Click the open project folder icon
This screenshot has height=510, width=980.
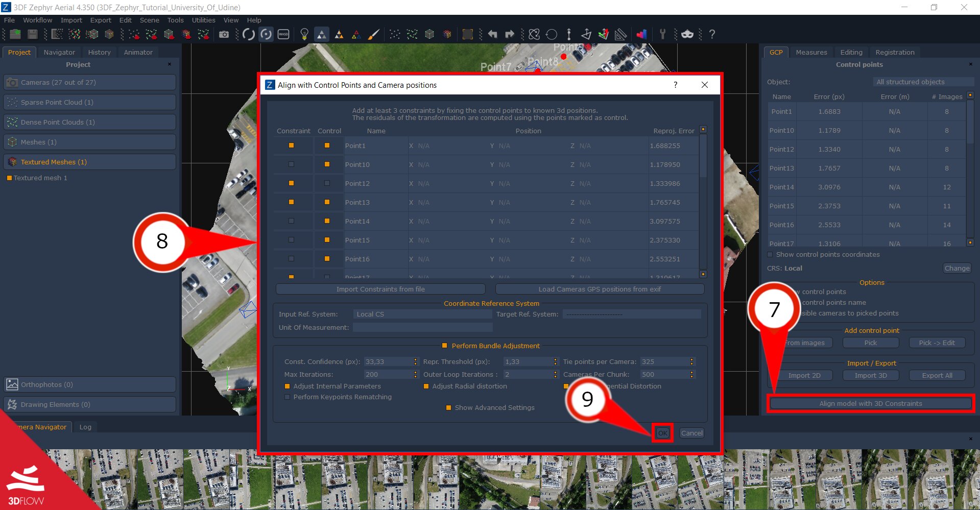[15, 34]
